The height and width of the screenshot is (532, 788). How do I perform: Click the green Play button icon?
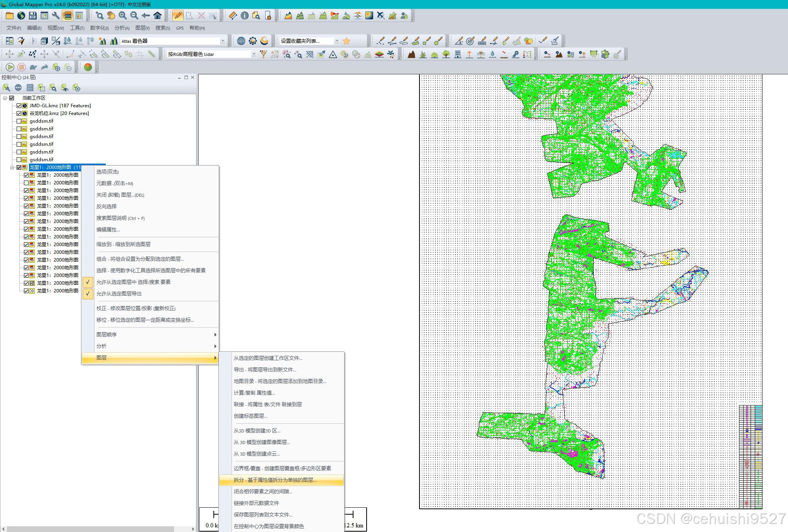point(10,67)
